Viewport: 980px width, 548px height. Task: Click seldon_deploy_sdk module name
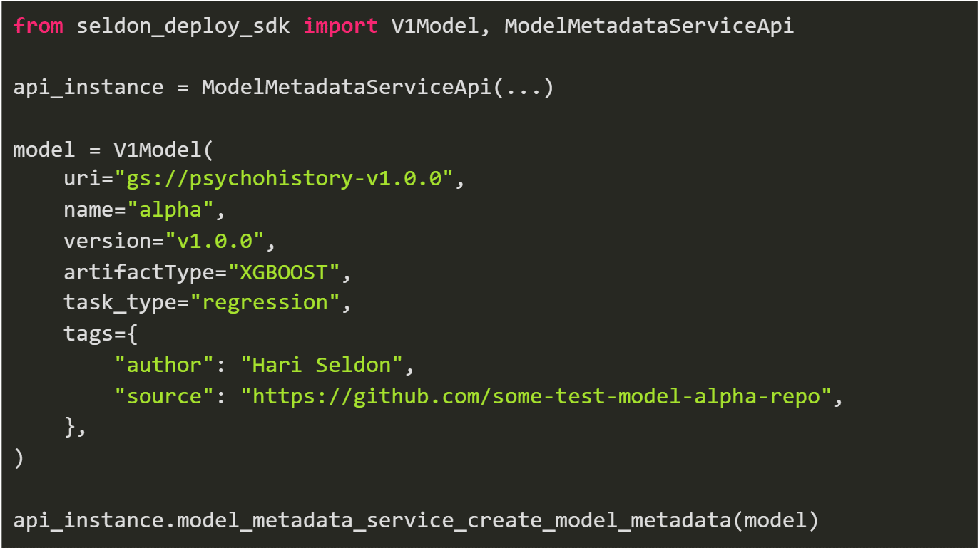183,26
